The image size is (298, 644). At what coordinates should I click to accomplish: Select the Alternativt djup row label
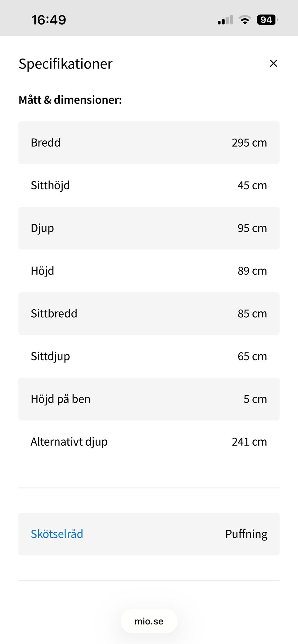coord(69,442)
